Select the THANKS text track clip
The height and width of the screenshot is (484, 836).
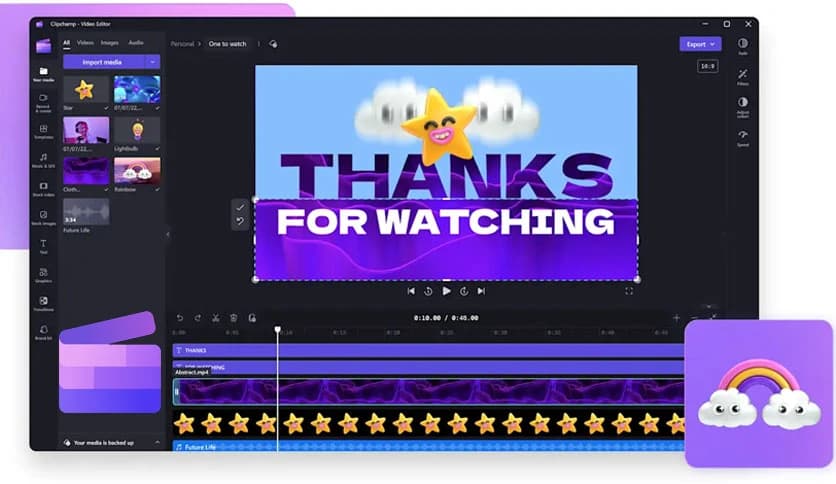428,350
